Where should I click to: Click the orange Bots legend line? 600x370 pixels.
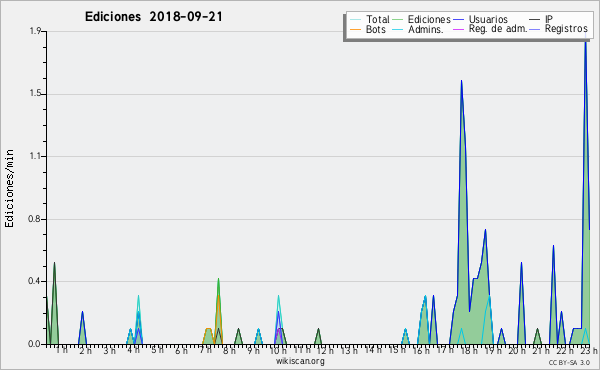point(355,29)
